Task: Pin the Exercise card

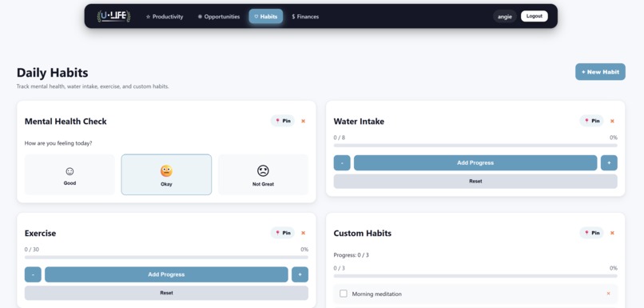Action: click(283, 233)
